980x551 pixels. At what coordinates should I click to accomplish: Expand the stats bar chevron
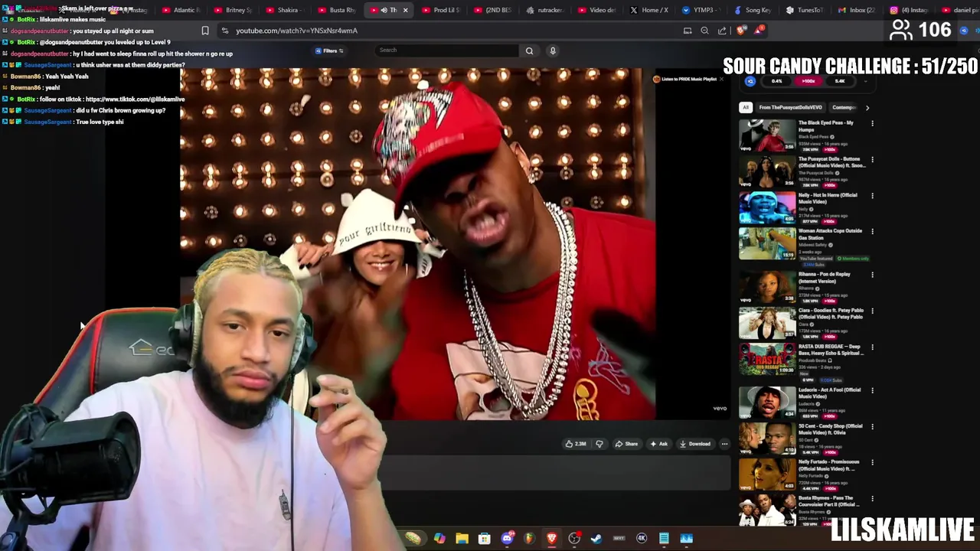(x=866, y=81)
